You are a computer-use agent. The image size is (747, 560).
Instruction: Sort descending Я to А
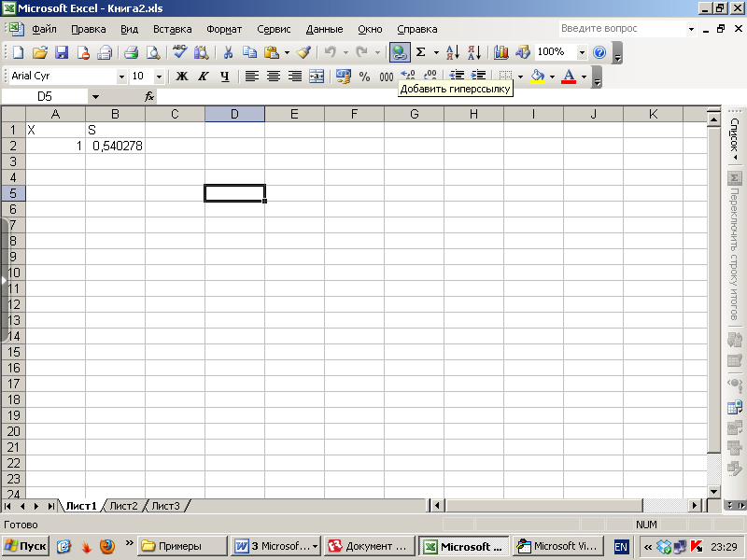click(474, 52)
